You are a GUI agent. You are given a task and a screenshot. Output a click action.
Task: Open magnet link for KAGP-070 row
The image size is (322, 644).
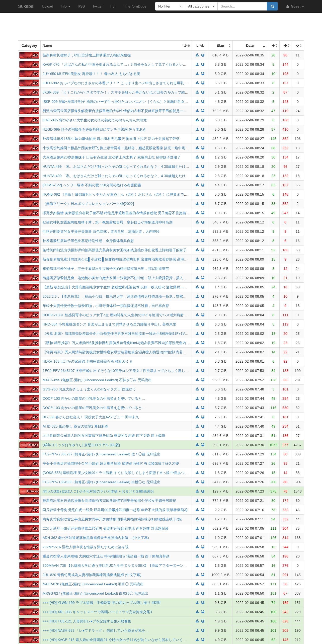(x=203, y=64)
